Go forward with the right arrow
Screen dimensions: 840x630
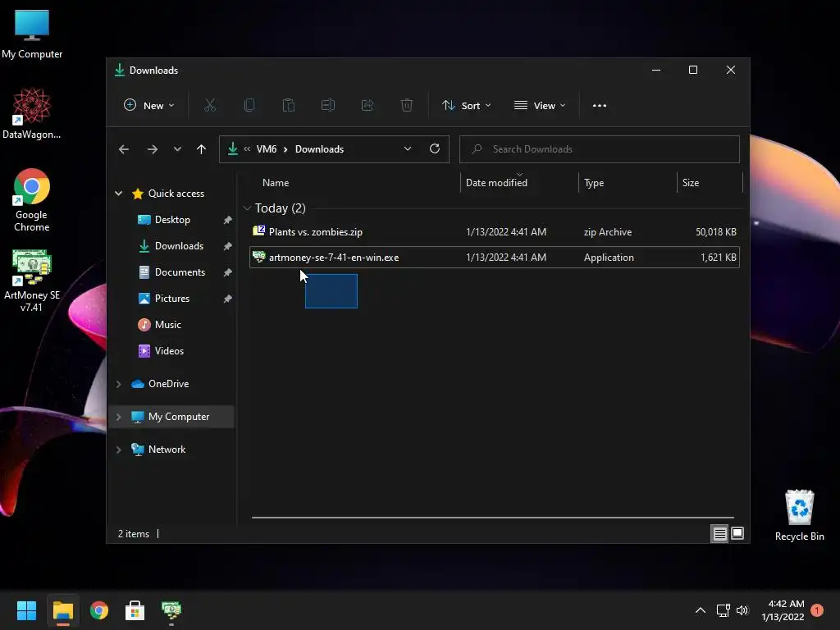[153, 149]
